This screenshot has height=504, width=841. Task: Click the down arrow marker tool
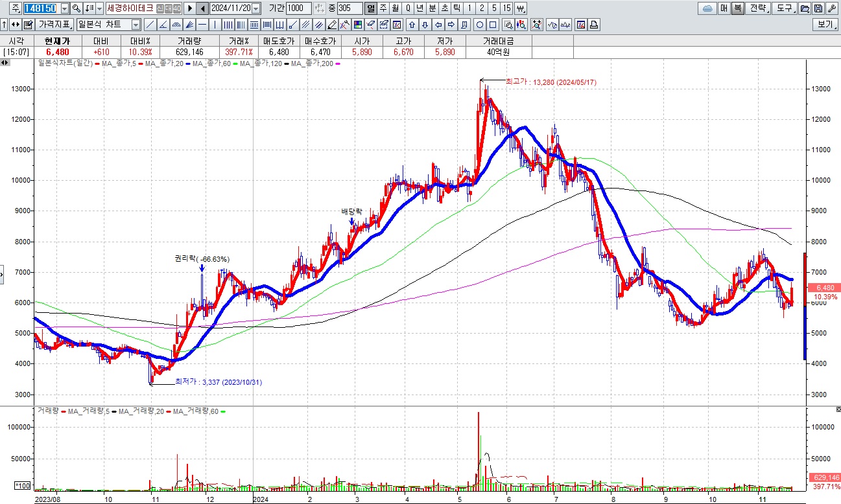coord(425,25)
